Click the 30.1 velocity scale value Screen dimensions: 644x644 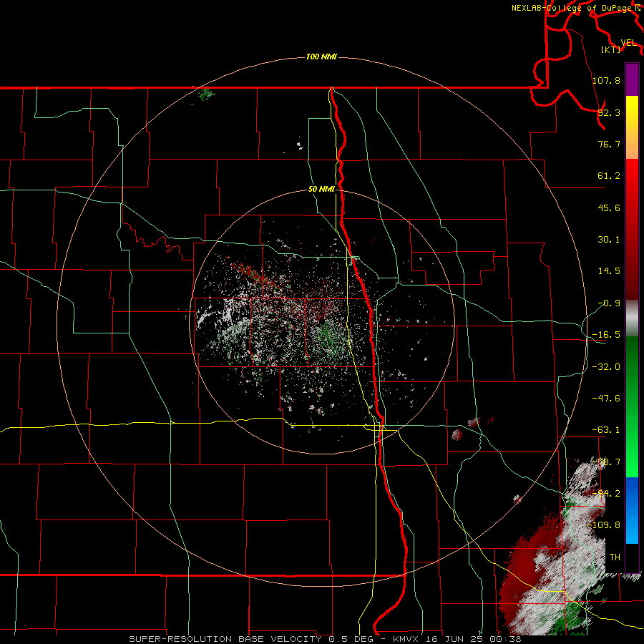(x=609, y=240)
